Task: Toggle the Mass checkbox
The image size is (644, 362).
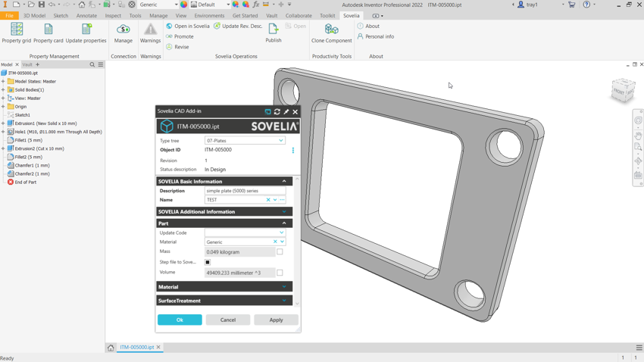Action: tap(280, 251)
